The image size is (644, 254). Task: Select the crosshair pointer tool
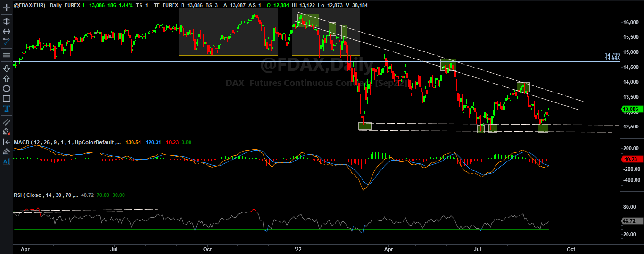pos(7,8)
